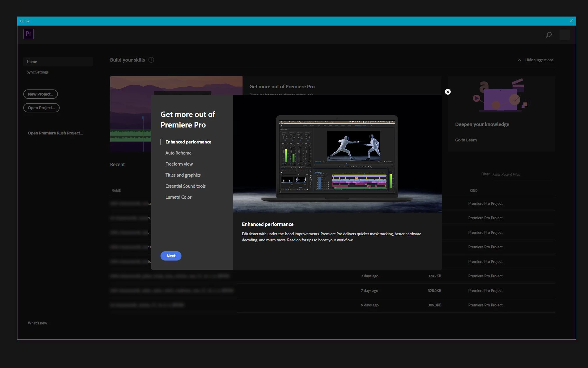
Task: Collapse suggestions using the chevron arrow
Action: [x=519, y=60]
